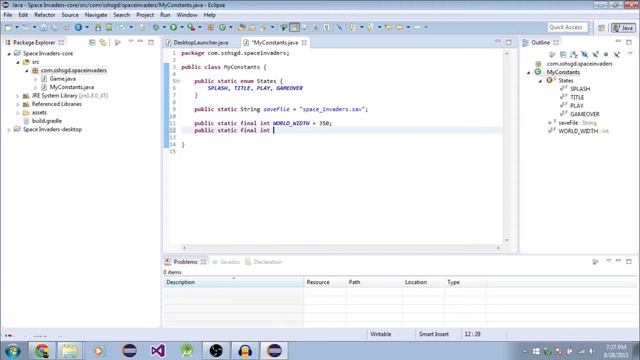Toggle Link with Editor in Package Explorer
Screen dimensions: 640x360
click(x=103, y=42)
